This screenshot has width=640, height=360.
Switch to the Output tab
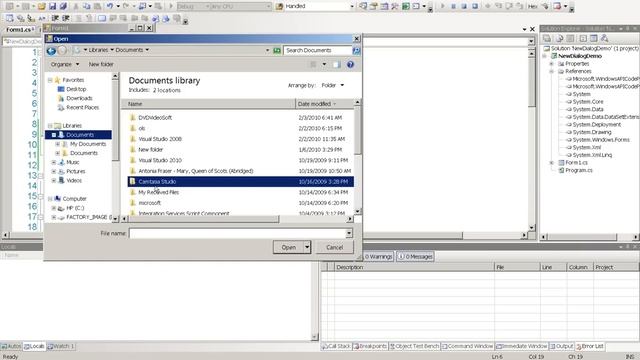(x=562, y=346)
